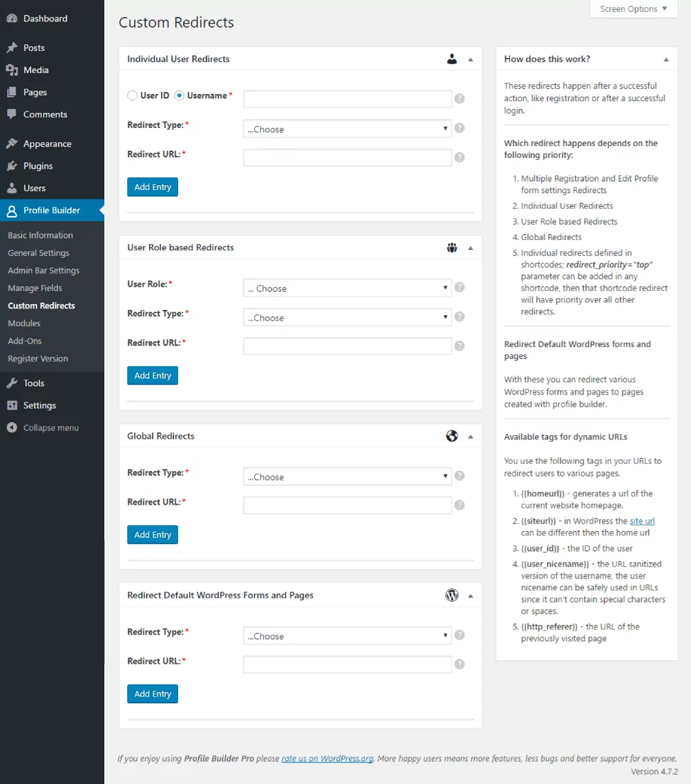The image size is (691, 784).
Task: Click the WordPress logo icon in Redirect Default header
Action: pos(452,595)
